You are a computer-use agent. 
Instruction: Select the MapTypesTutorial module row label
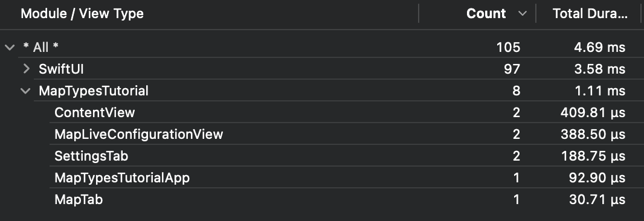[x=94, y=91]
